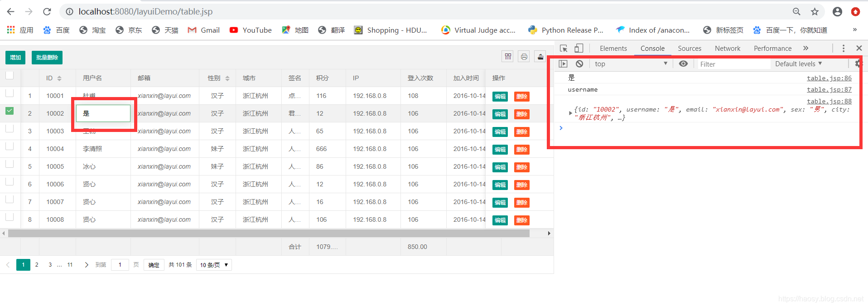Click the 确定 page jump button
The width and height of the screenshot is (868, 307).
click(x=154, y=265)
